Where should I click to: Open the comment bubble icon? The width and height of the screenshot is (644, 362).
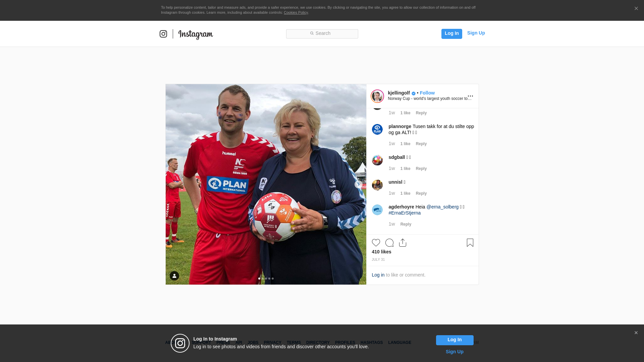(x=389, y=243)
